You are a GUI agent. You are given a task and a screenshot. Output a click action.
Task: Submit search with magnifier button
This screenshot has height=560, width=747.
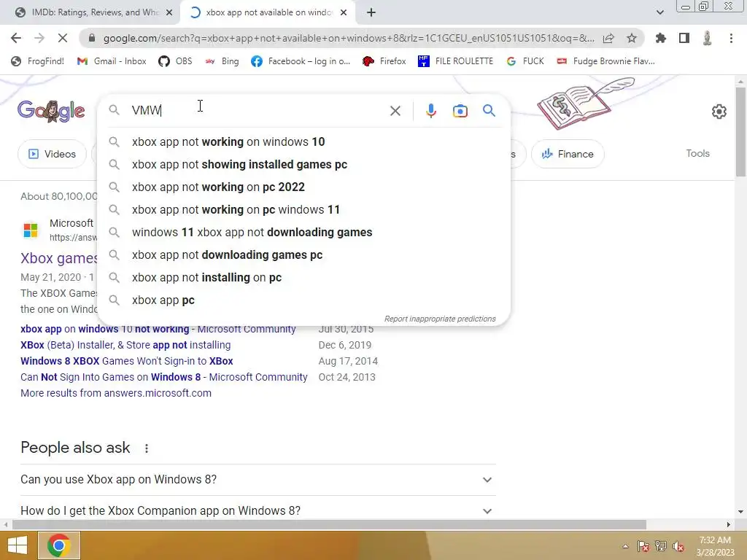[489, 111]
